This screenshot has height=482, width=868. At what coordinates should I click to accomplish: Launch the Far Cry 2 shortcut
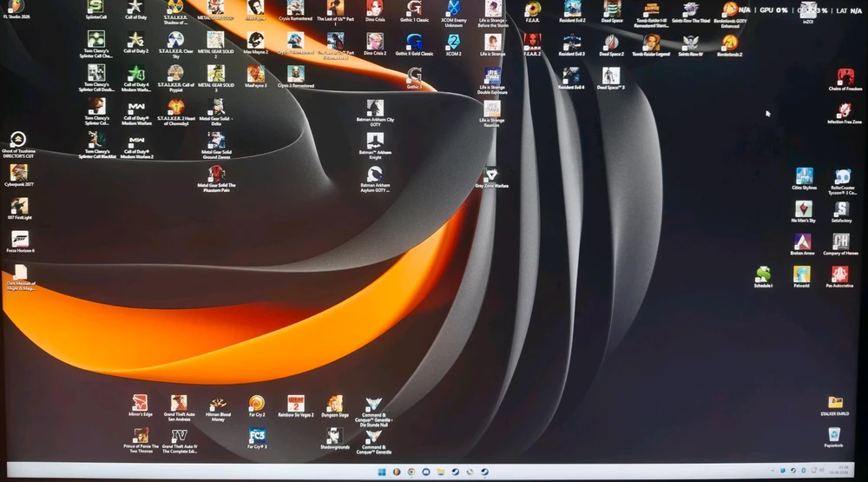256,405
